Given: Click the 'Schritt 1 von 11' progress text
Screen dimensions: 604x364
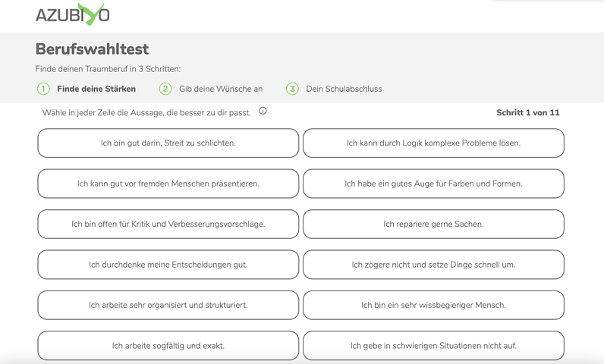Looking at the screenshot, I should point(527,113).
